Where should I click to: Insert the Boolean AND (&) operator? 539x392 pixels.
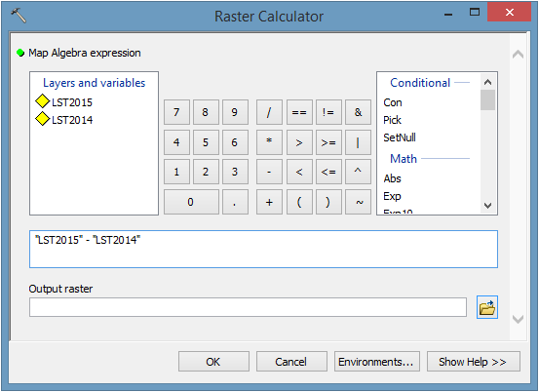coord(358,112)
